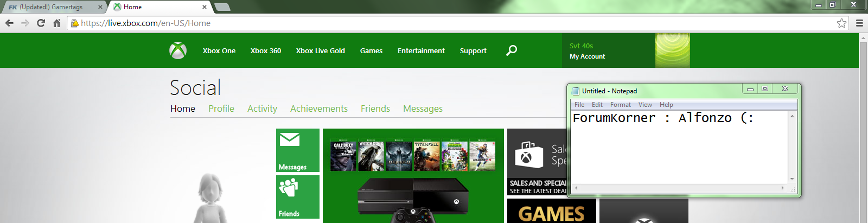This screenshot has height=223, width=868.
Task: Open Notepad Help menu
Action: [667, 105]
